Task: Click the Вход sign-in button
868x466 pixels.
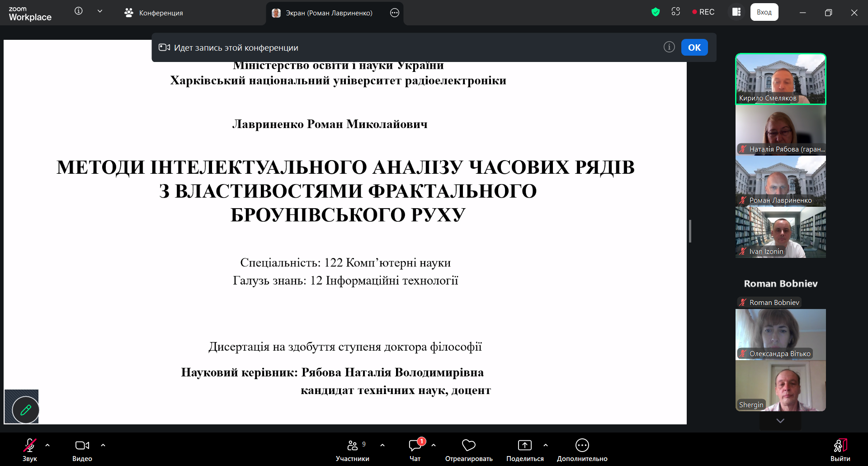Action: (x=764, y=12)
